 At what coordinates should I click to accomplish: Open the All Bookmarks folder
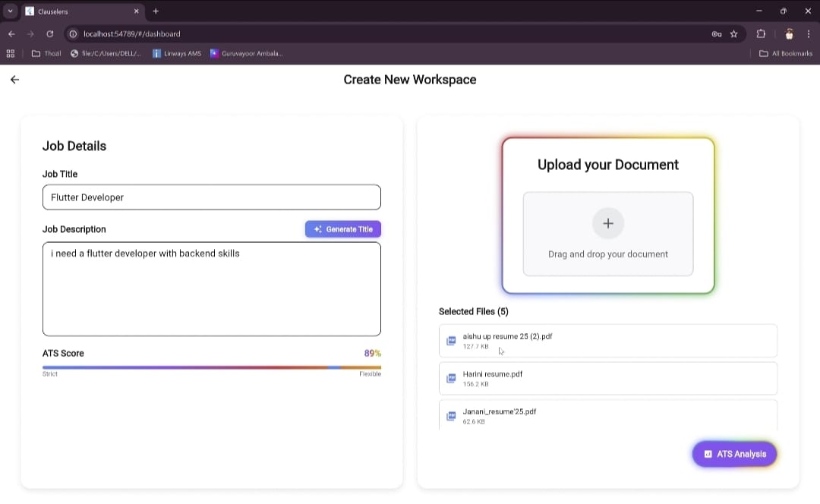click(786, 53)
